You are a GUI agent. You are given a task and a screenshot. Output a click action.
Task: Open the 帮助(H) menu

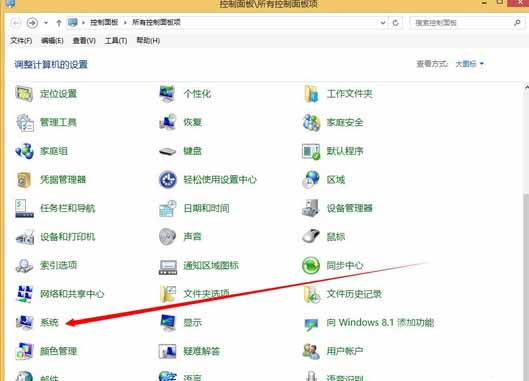[148, 40]
